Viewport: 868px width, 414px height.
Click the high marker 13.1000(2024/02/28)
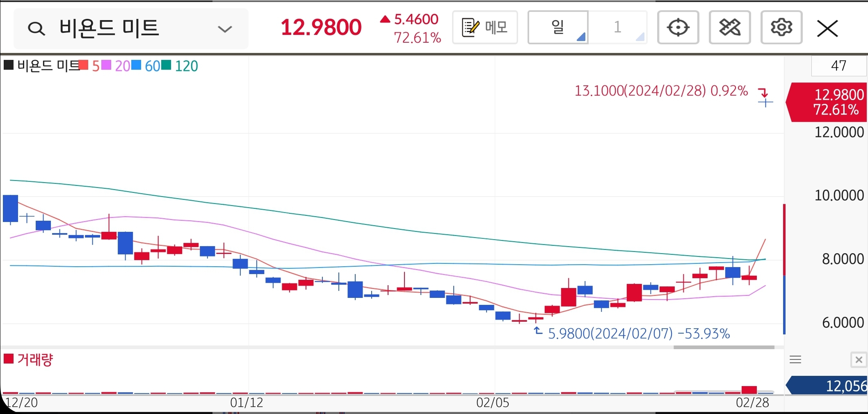[x=661, y=91]
